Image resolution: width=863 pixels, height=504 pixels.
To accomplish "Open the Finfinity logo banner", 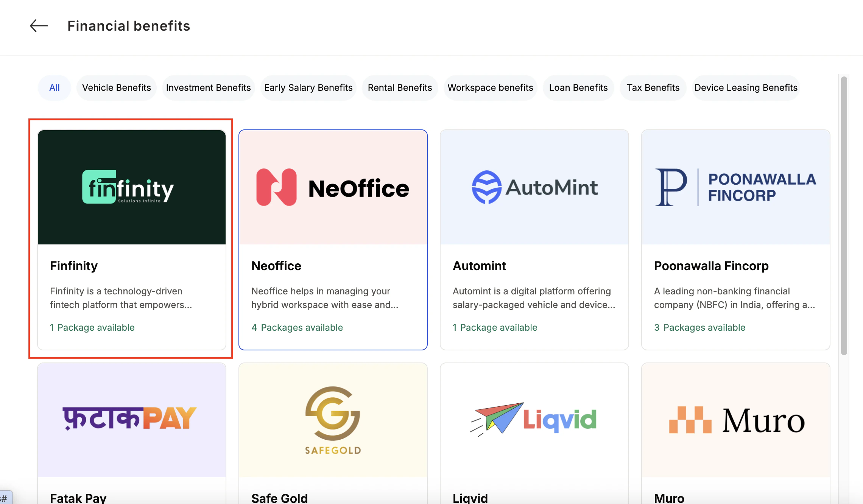I will [x=132, y=187].
